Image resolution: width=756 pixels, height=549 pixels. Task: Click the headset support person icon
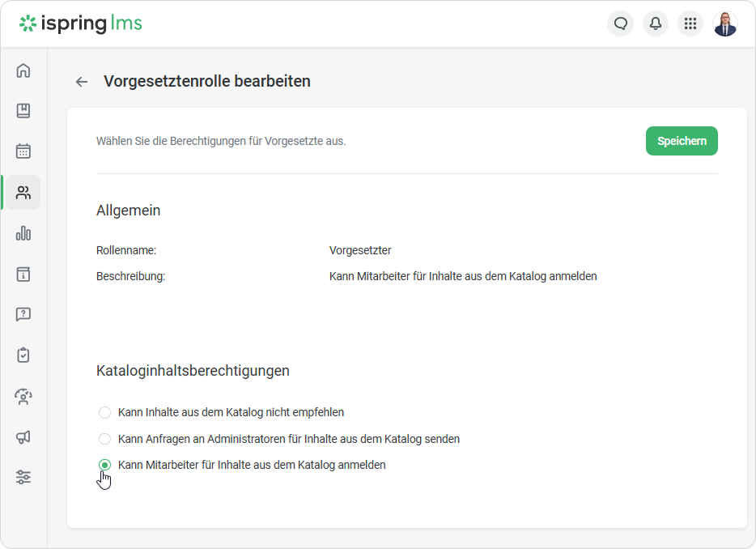(23, 396)
